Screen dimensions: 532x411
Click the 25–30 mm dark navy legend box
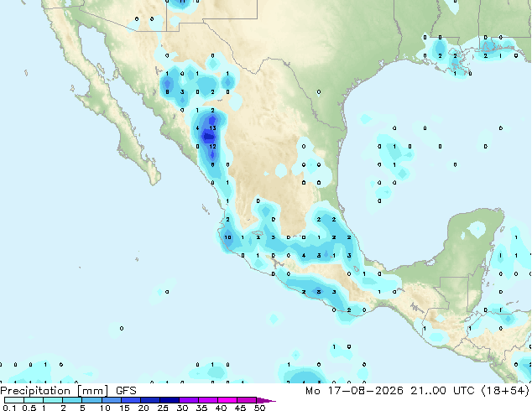coord(169,400)
